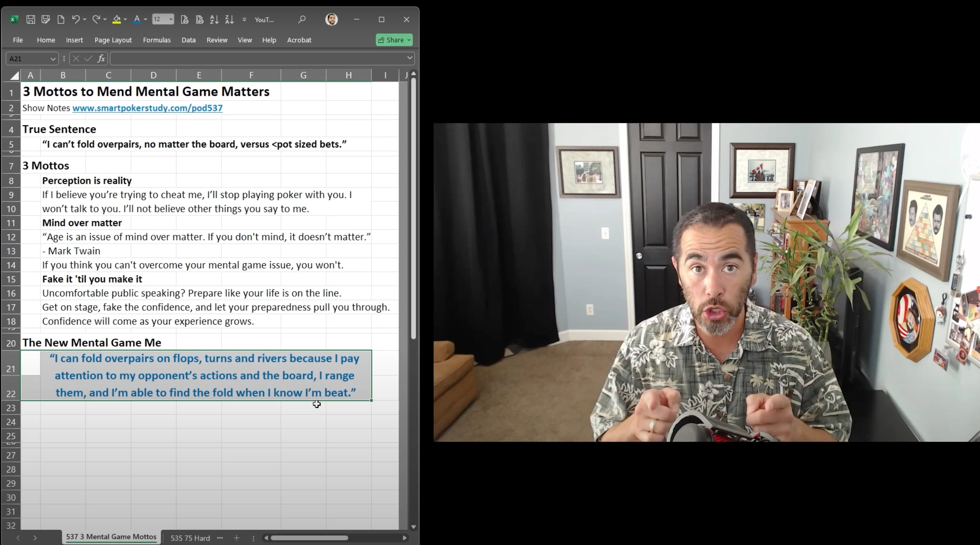980x545 pixels.
Task: Click the fill color bucket icon
Action: (116, 19)
